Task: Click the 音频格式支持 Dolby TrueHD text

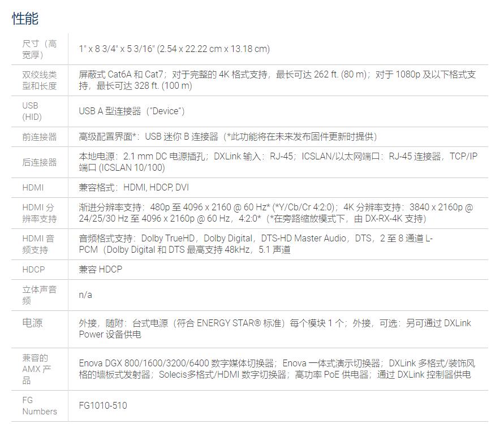Action: (x=256, y=244)
